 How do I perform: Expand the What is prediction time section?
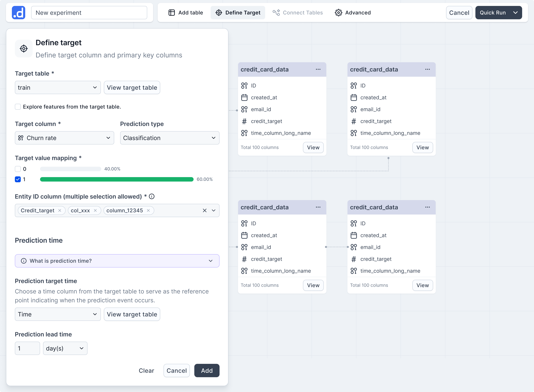pyautogui.click(x=117, y=261)
